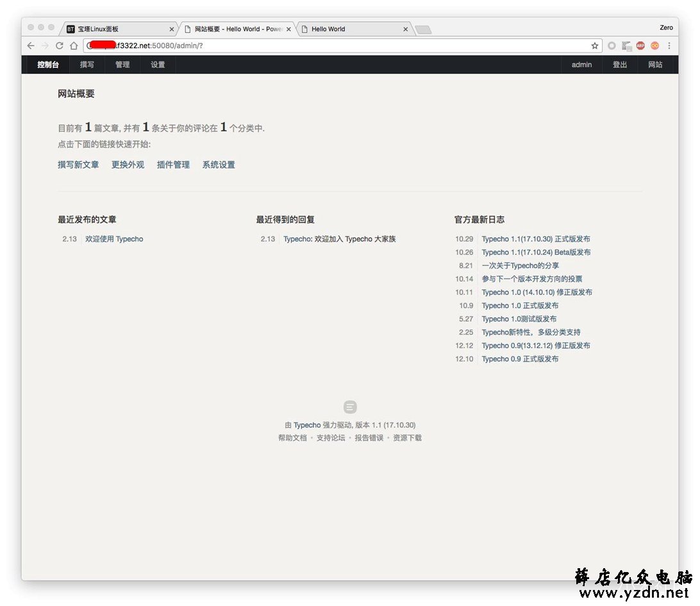
Task: Click the 网站概要 page heading
Action: (x=76, y=94)
